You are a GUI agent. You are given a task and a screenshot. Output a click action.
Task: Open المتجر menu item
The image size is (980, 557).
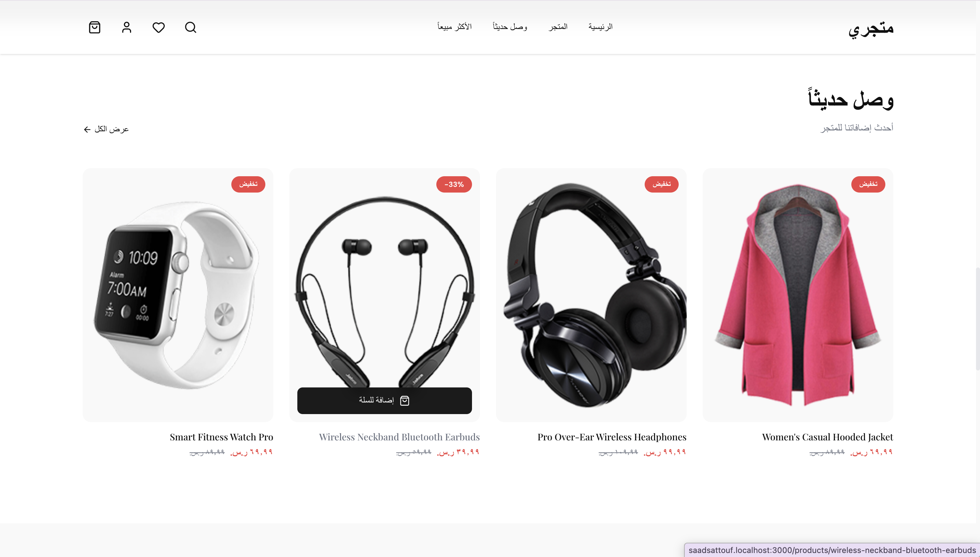(x=558, y=27)
